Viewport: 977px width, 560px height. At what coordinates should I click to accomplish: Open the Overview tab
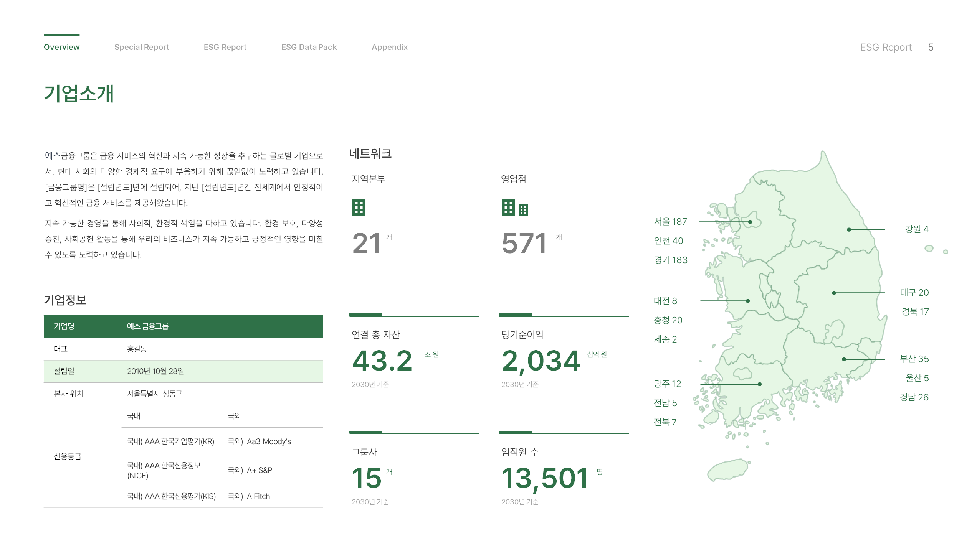click(x=61, y=47)
